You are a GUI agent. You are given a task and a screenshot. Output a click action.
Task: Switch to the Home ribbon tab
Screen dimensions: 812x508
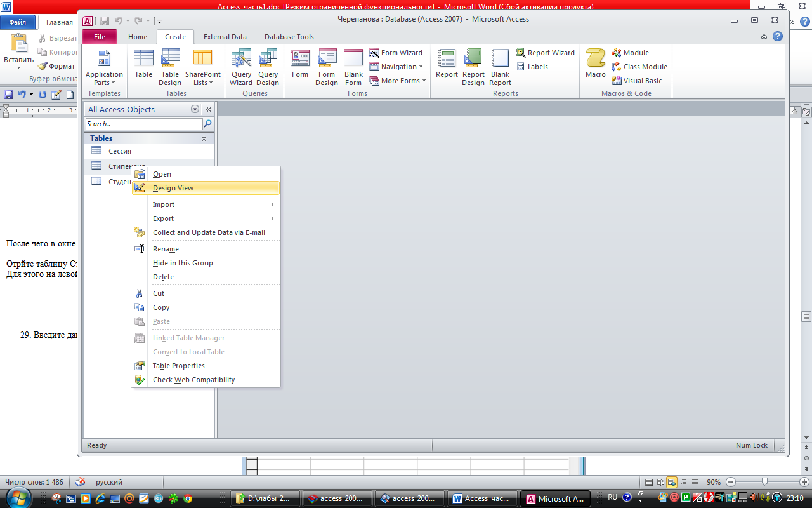138,37
